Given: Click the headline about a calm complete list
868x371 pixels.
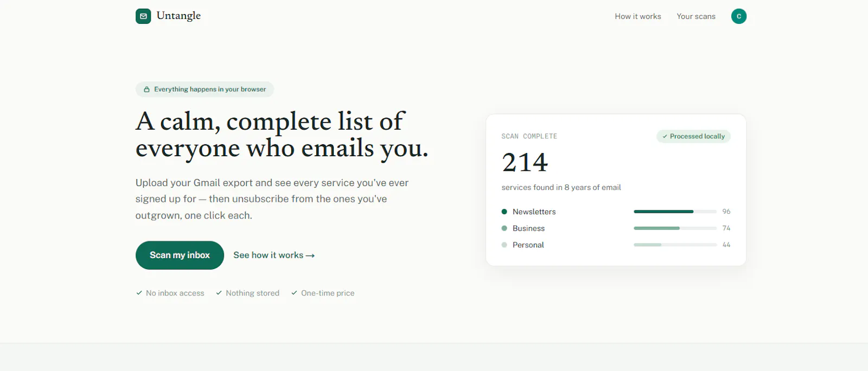Looking at the screenshot, I should coord(282,135).
